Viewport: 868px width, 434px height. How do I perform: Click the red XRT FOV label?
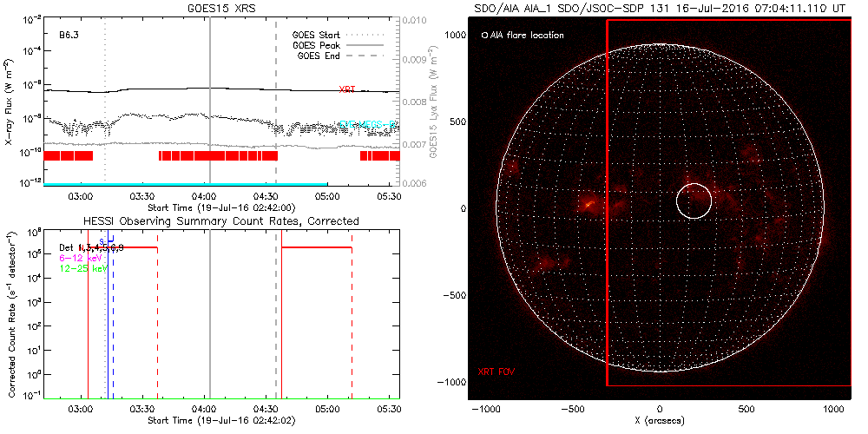[498, 372]
